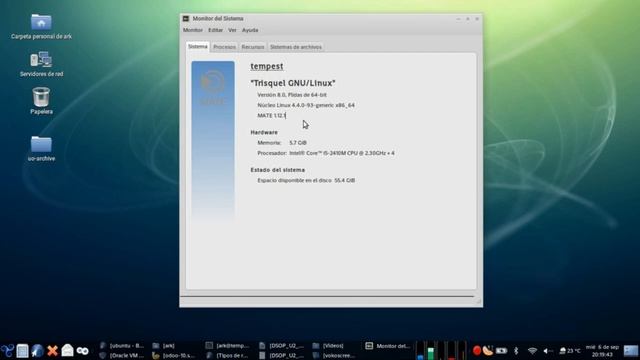Image resolution: width=640 pixels, height=360 pixels.
Task: Click the System Monitor window title icon
Action: 186,19
